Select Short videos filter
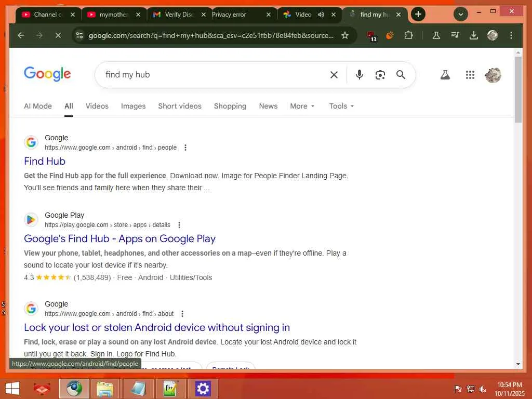532x399 pixels. pyautogui.click(x=180, y=106)
